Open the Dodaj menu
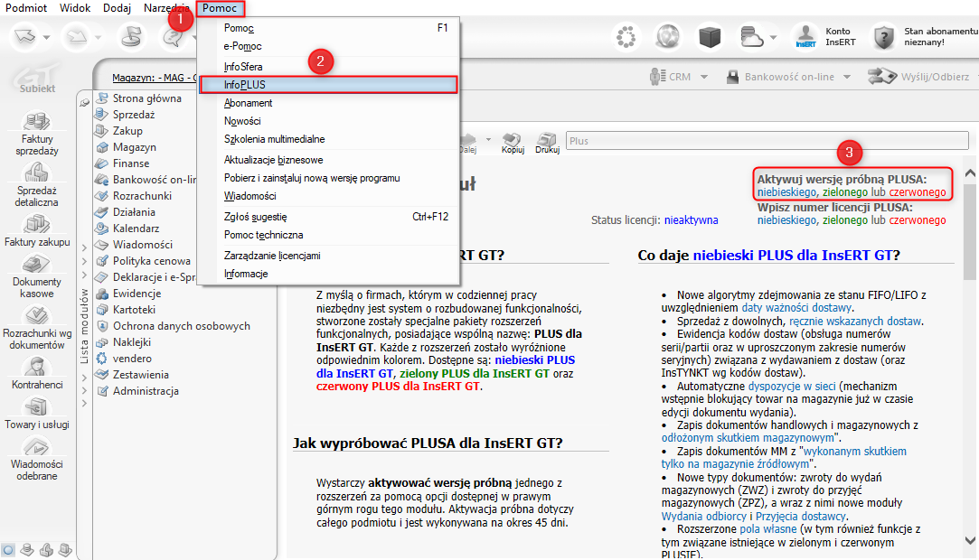Screen dimensions: 979x560 [x=117, y=8]
